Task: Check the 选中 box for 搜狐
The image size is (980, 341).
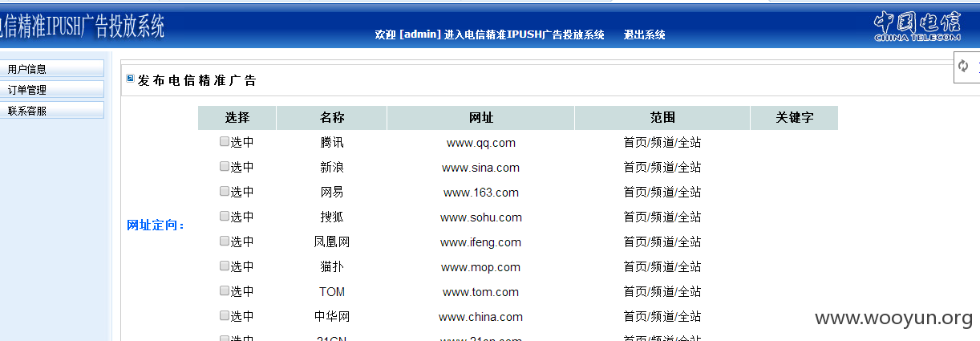Action: tap(225, 217)
